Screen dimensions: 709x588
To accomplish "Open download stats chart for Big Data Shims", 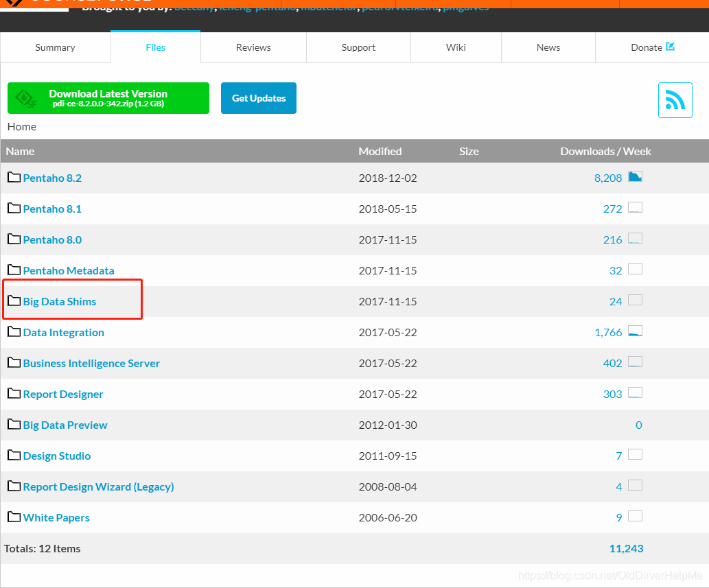I will 635,300.
